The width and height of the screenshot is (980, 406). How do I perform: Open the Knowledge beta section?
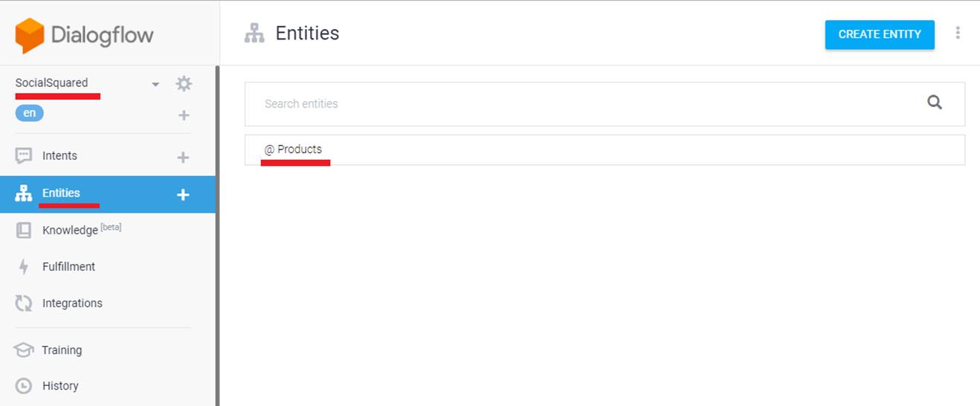(x=70, y=231)
